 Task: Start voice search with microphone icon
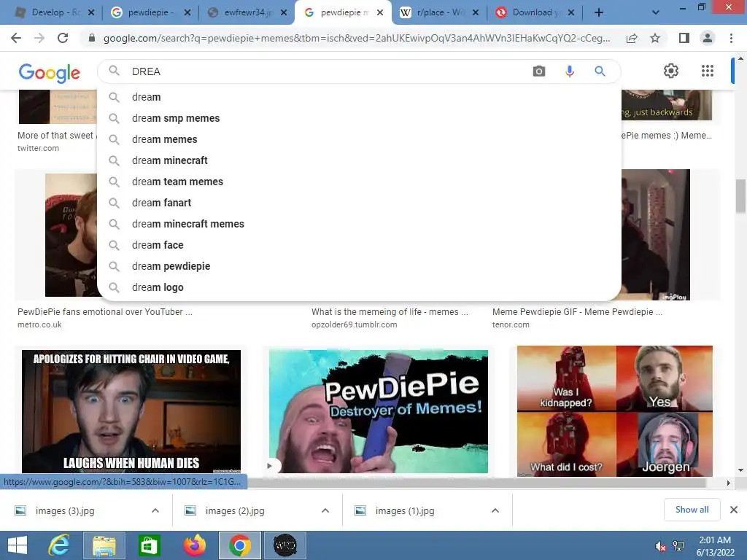click(x=569, y=71)
